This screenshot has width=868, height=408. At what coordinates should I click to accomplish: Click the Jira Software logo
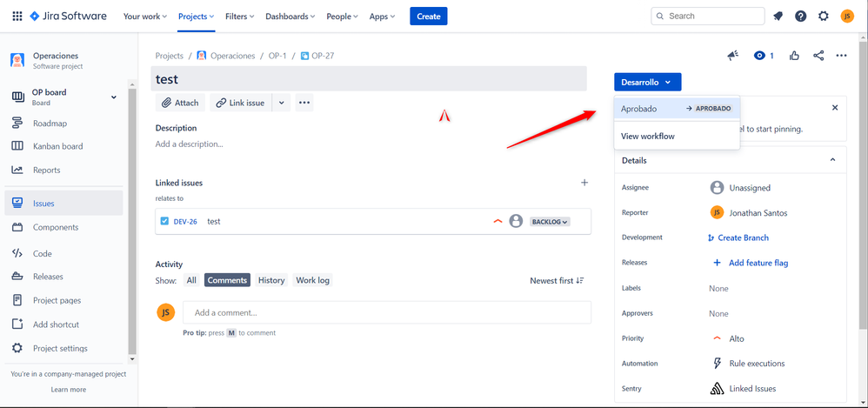coord(68,16)
